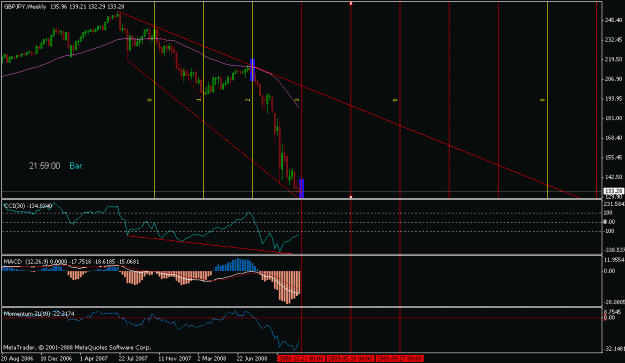Click the red 2008.12.21 00:00 date tag
Image resolution: width=625 pixels, height=363 pixels.
coord(301,359)
